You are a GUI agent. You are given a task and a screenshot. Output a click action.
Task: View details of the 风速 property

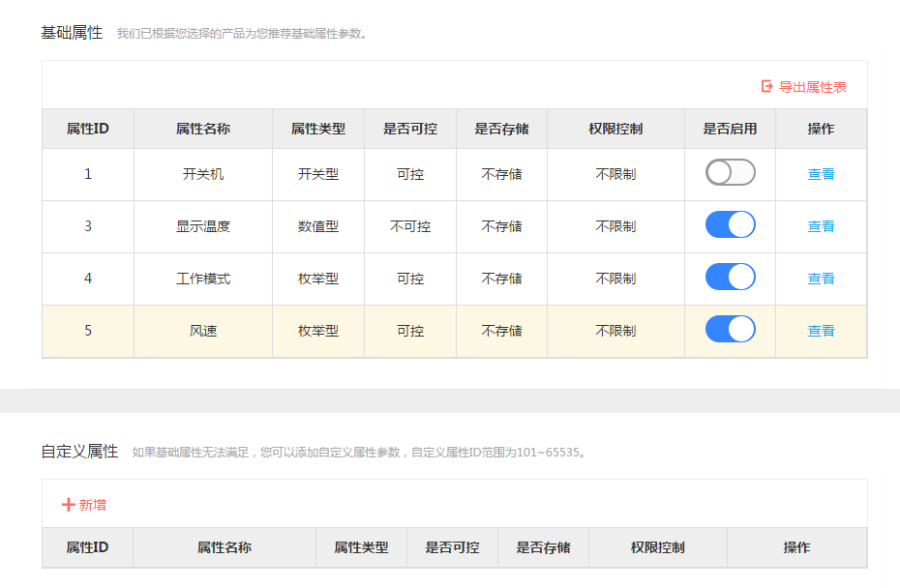tap(820, 330)
